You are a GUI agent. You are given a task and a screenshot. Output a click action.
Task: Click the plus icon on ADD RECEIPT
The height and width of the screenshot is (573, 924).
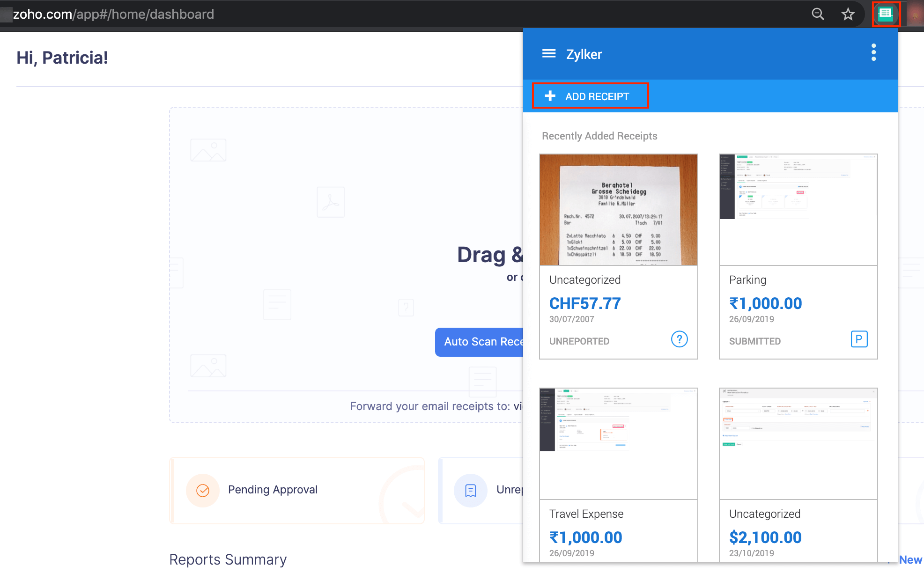click(550, 95)
